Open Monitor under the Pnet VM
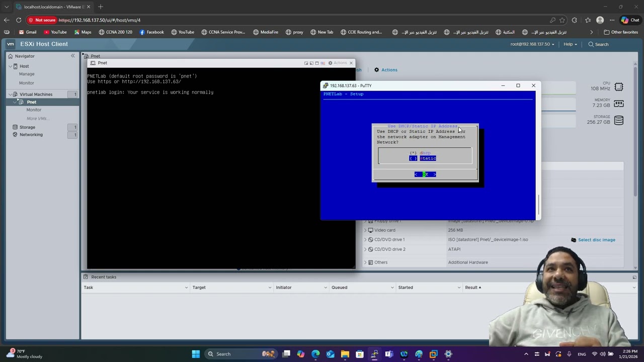Viewport: 644px width, 362px height. click(x=34, y=110)
